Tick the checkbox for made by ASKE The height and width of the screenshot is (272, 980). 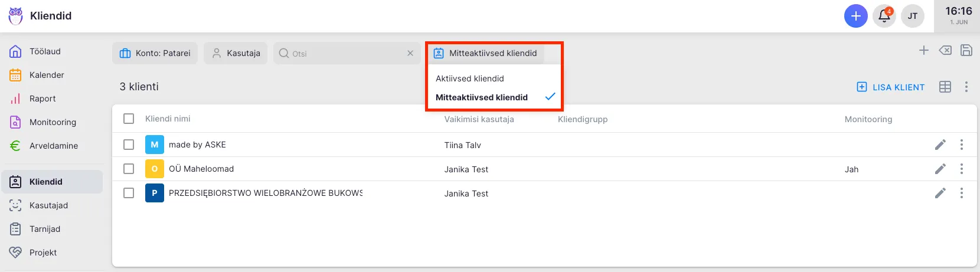pos(129,145)
